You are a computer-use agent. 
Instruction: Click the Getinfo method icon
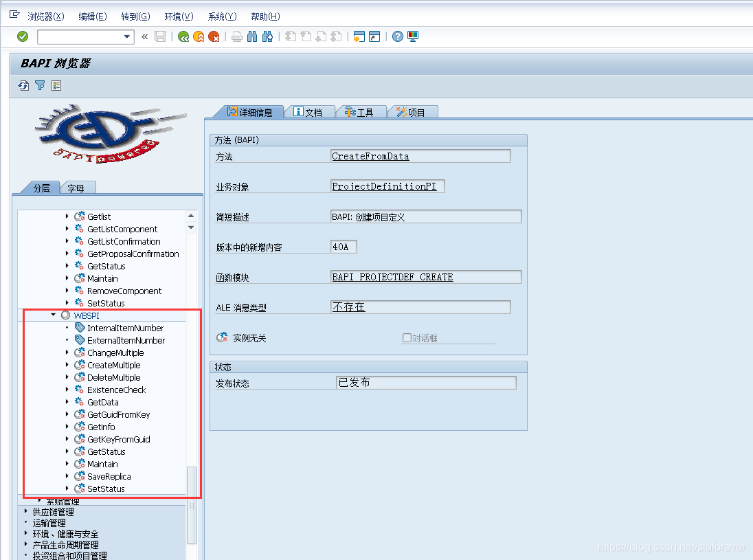coord(80,427)
